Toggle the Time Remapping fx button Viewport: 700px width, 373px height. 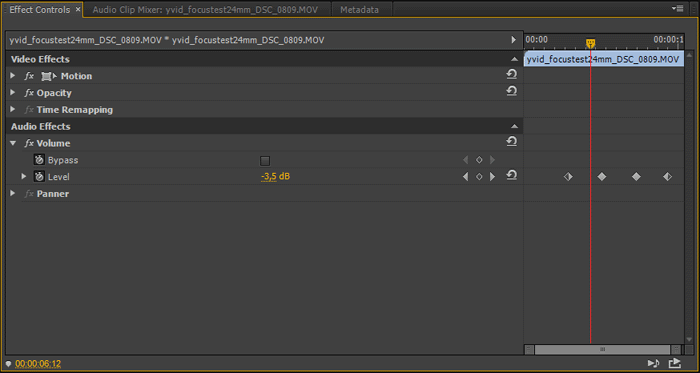point(29,110)
